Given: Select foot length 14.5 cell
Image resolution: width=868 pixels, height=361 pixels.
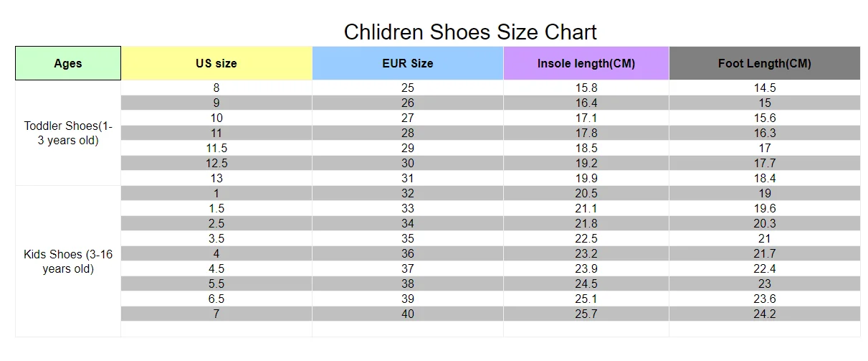Looking at the screenshot, I should (765, 88).
